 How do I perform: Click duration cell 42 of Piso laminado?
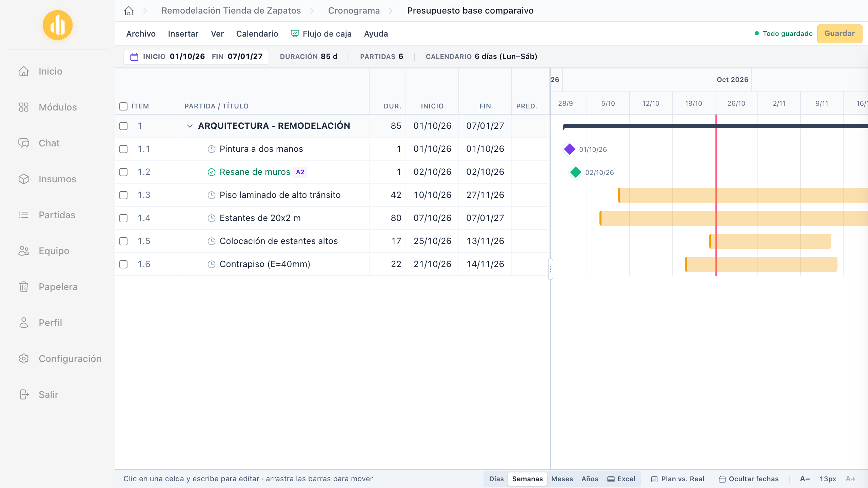[x=388, y=195]
